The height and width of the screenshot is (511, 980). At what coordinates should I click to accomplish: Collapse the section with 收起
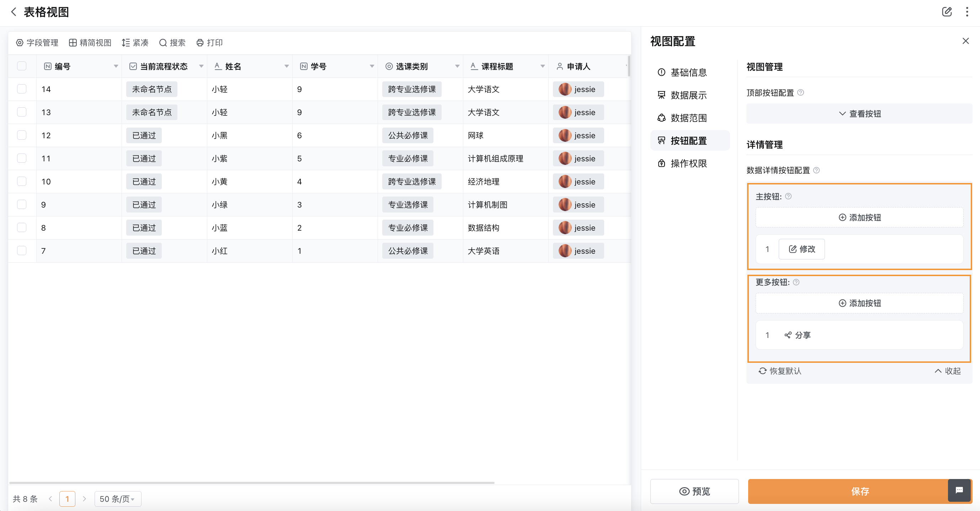coord(948,371)
